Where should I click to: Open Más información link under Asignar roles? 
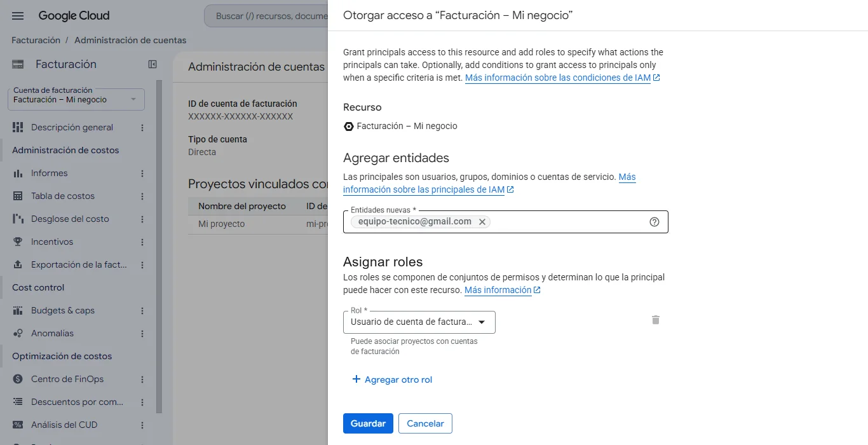pos(502,290)
